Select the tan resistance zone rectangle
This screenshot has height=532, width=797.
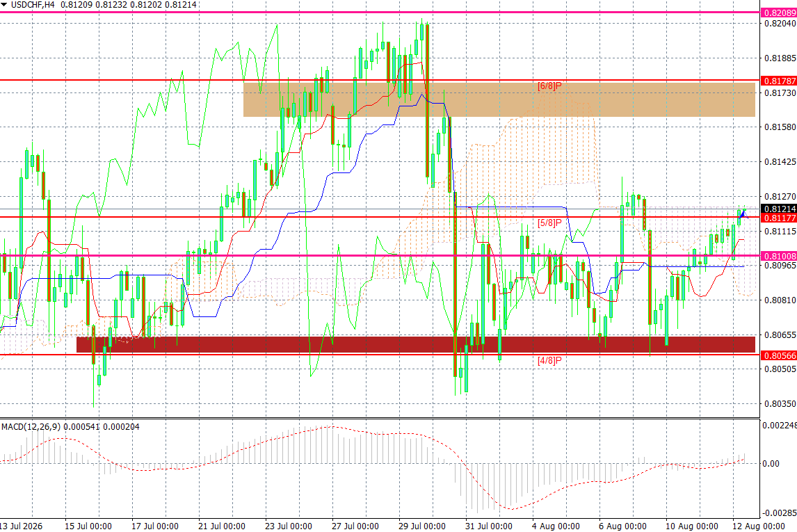pyautogui.click(x=499, y=99)
